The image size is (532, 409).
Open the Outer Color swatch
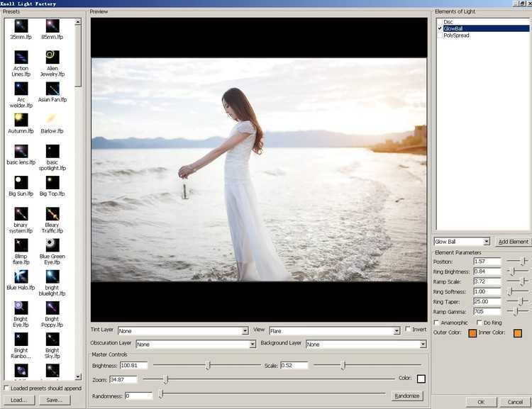(472, 333)
